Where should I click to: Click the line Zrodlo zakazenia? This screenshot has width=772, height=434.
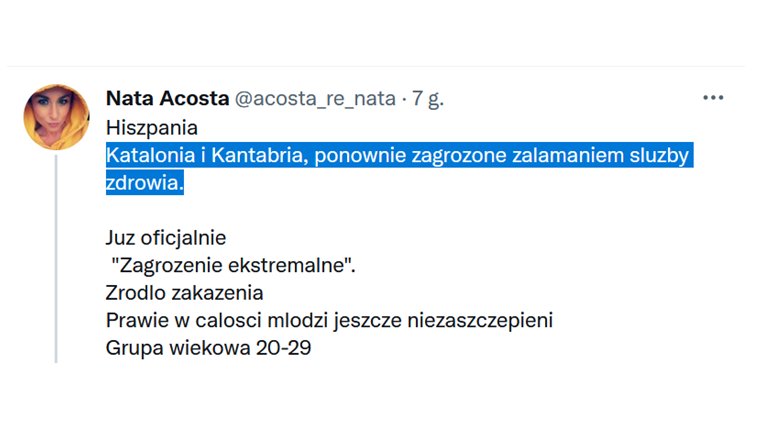click(x=185, y=293)
